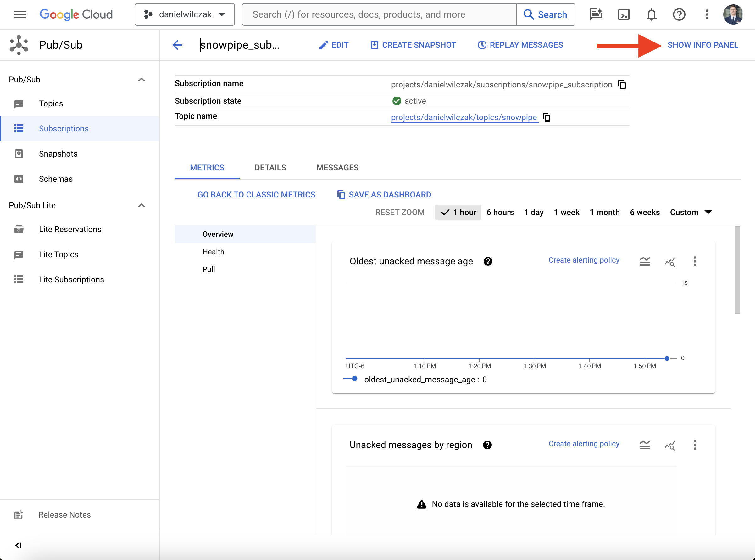Collapse the Pub/Sub Lite section
This screenshot has width=755, height=560.
coord(142,205)
